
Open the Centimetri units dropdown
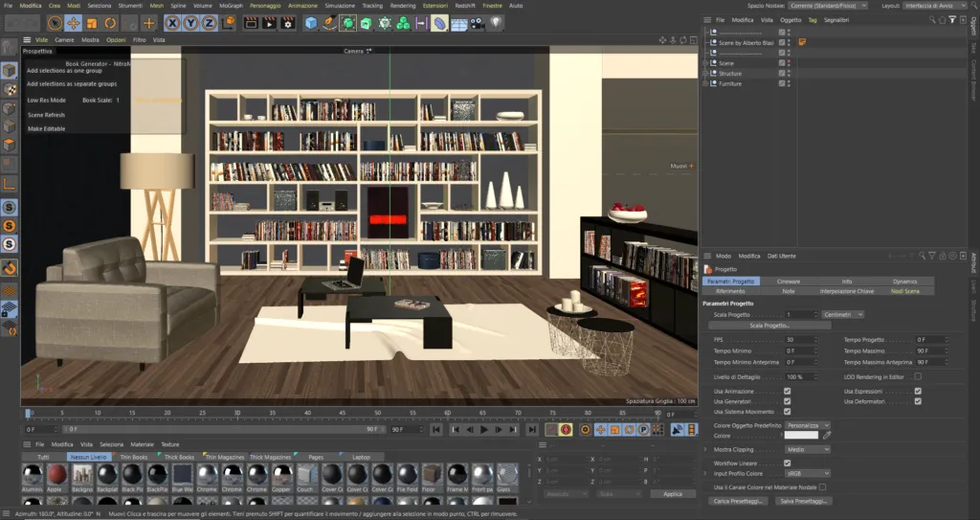pos(843,315)
